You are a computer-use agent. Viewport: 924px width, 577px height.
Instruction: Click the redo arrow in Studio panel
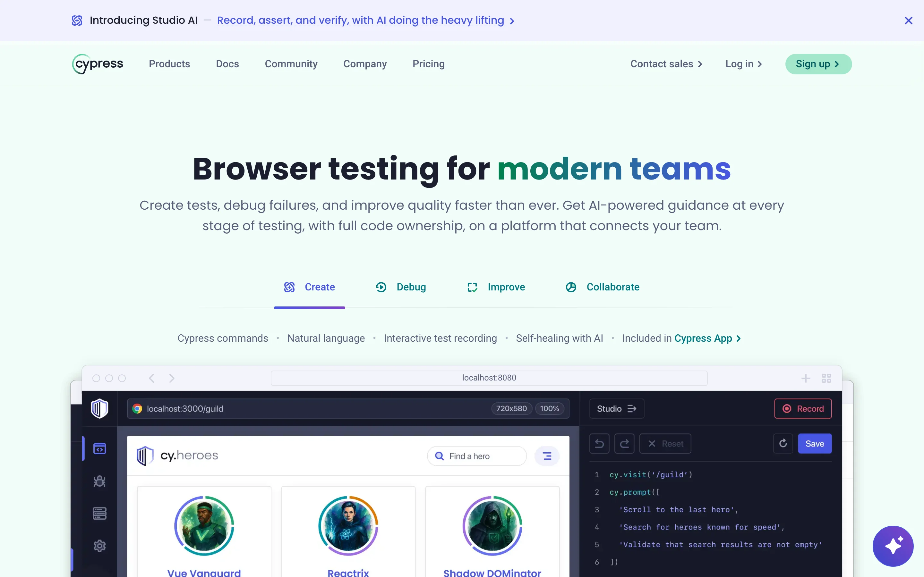[624, 443]
